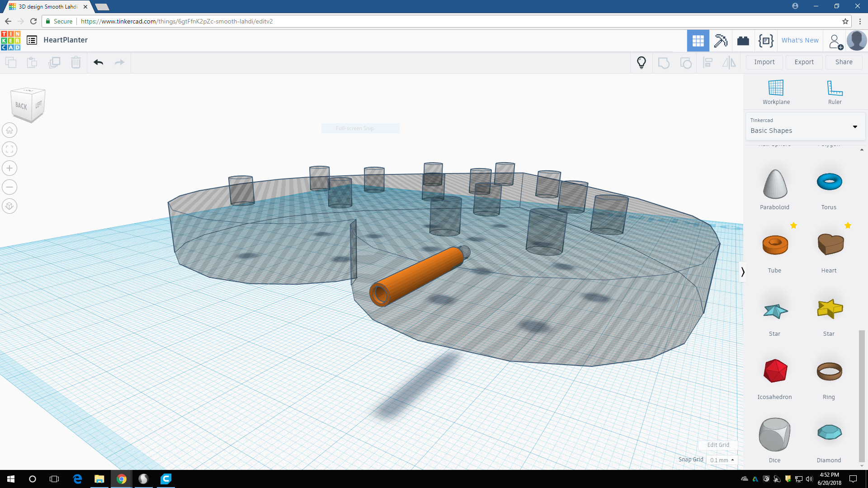Click the Export button

click(804, 62)
